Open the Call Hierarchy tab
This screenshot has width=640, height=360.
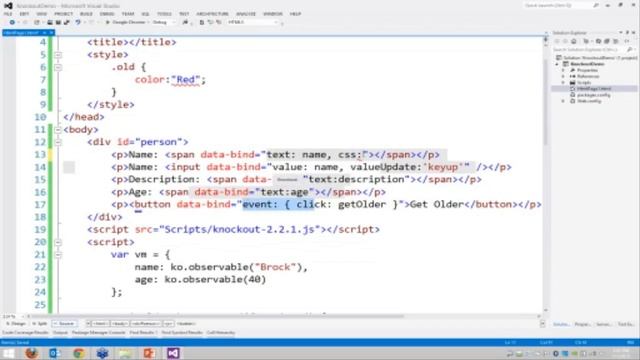(x=221, y=333)
